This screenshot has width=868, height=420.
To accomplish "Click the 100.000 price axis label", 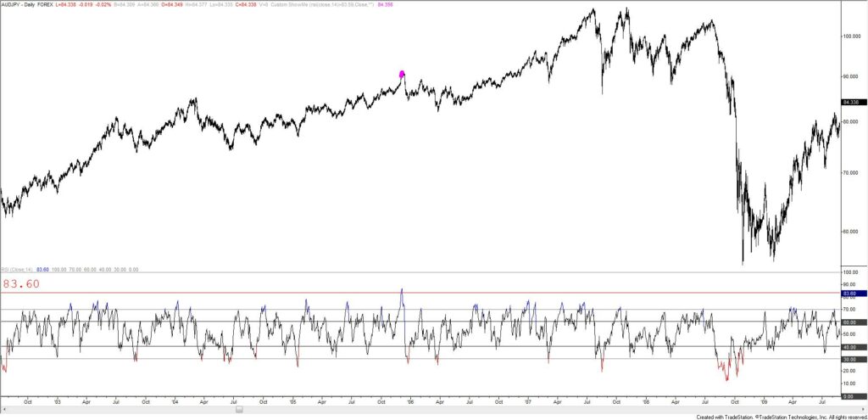I will (x=852, y=36).
